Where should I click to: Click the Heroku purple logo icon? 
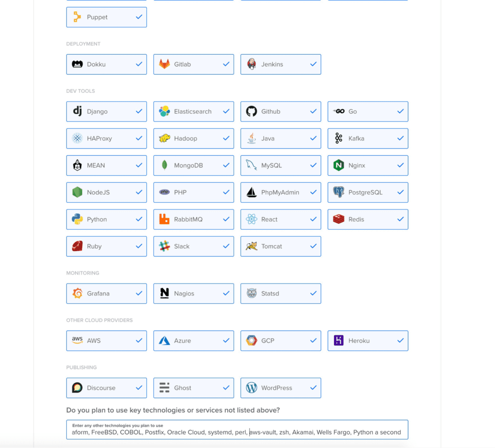[339, 341]
